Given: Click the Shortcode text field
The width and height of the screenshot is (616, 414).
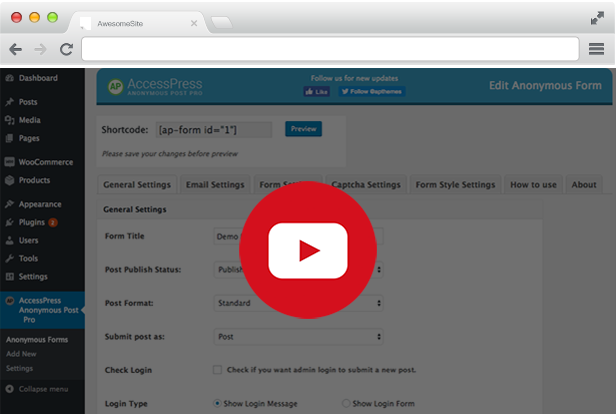Looking at the screenshot, I should (214, 130).
